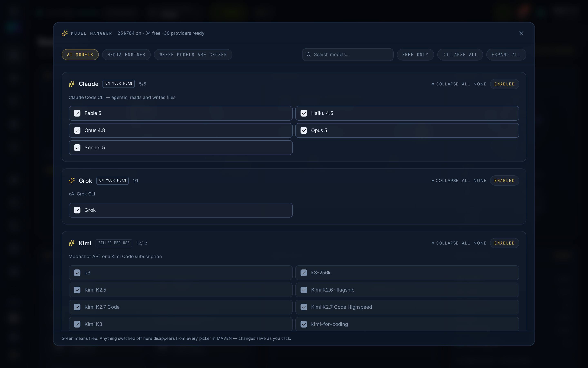The height and width of the screenshot is (368, 588).
Task: Click the Claude On Your Plan badge
Action: (119, 84)
